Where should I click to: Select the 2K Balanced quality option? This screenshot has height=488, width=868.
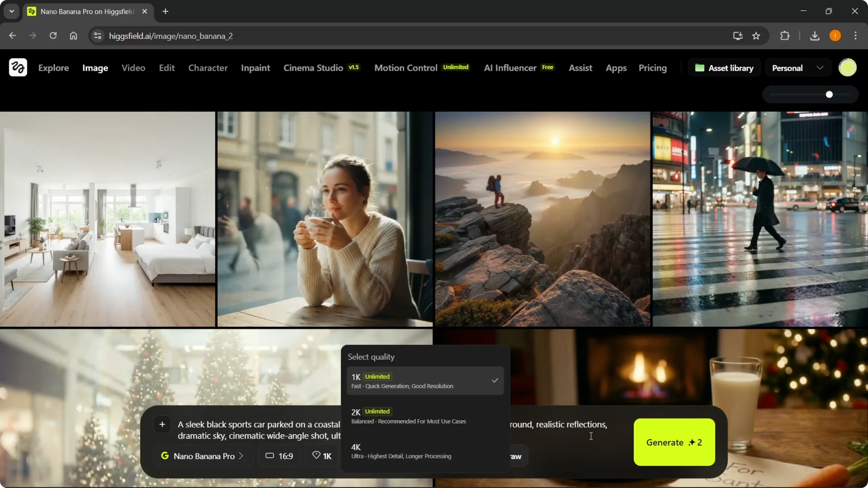point(424,415)
